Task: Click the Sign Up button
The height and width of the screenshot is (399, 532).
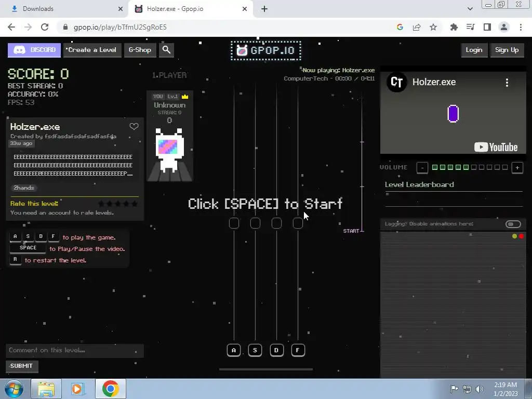Action: (x=507, y=50)
